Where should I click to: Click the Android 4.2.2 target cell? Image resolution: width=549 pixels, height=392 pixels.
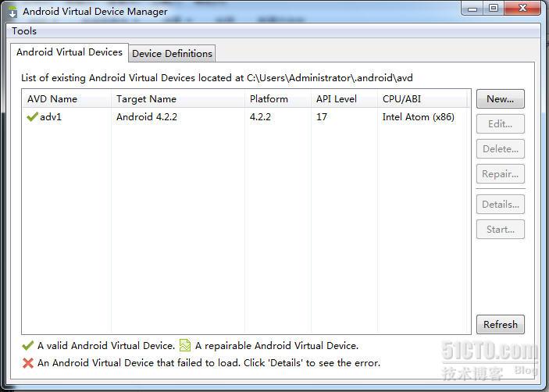(147, 117)
